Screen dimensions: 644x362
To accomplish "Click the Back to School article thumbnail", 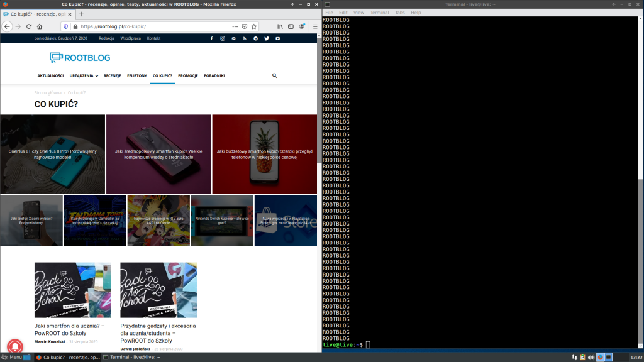I will click(x=72, y=290).
